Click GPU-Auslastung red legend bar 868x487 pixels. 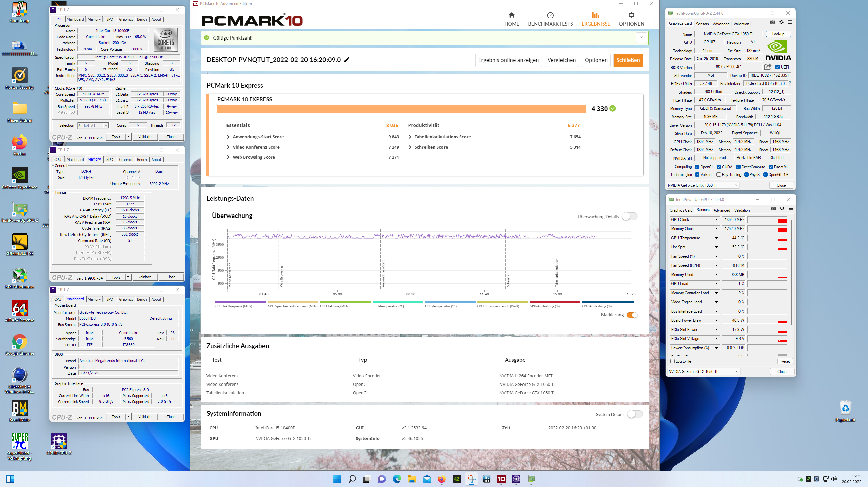[555, 302]
